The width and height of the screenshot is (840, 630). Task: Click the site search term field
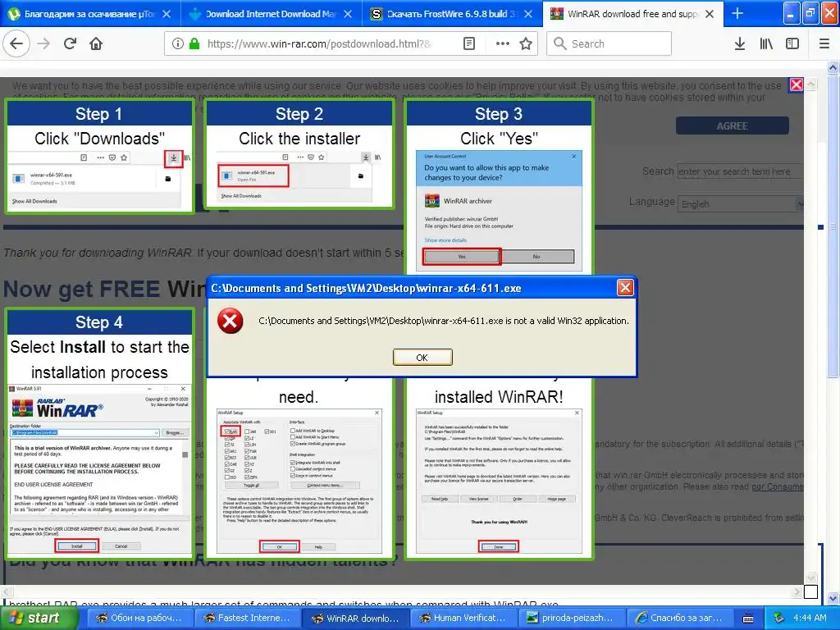[741, 171]
